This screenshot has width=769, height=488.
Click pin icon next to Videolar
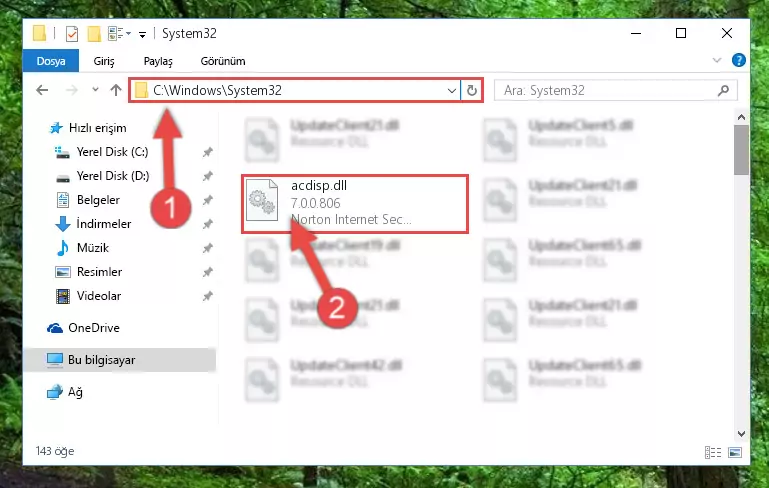tap(207, 296)
